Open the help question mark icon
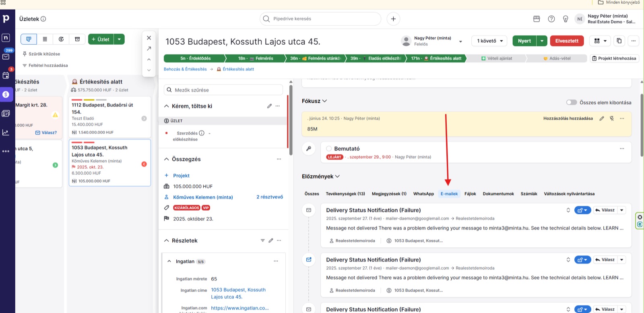The image size is (644, 313). [x=551, y=19]
